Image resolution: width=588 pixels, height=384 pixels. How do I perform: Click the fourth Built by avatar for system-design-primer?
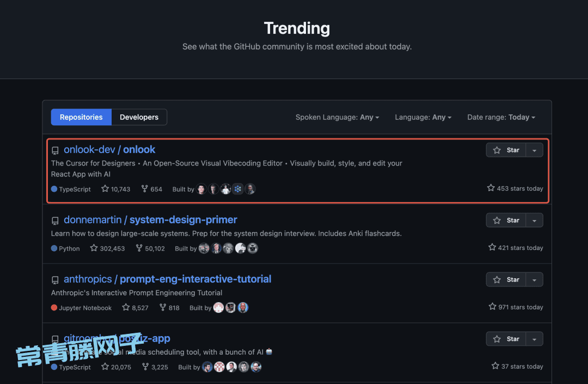(241, 248)
